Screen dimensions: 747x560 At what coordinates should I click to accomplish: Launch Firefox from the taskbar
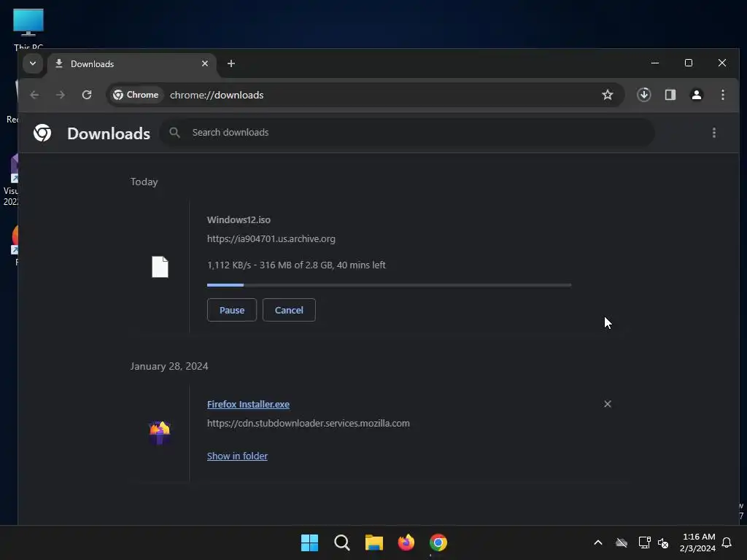[x=406, y=542]
